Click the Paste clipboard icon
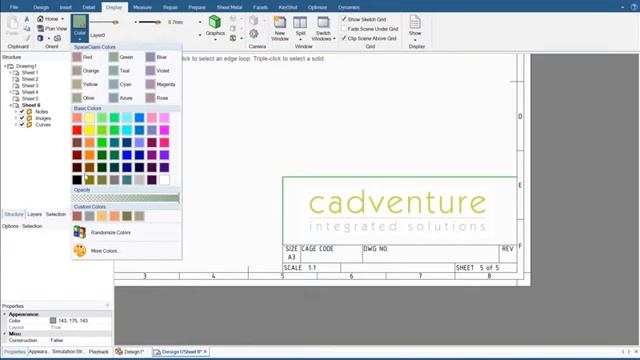640x360 pixels. tap(12, 23)
